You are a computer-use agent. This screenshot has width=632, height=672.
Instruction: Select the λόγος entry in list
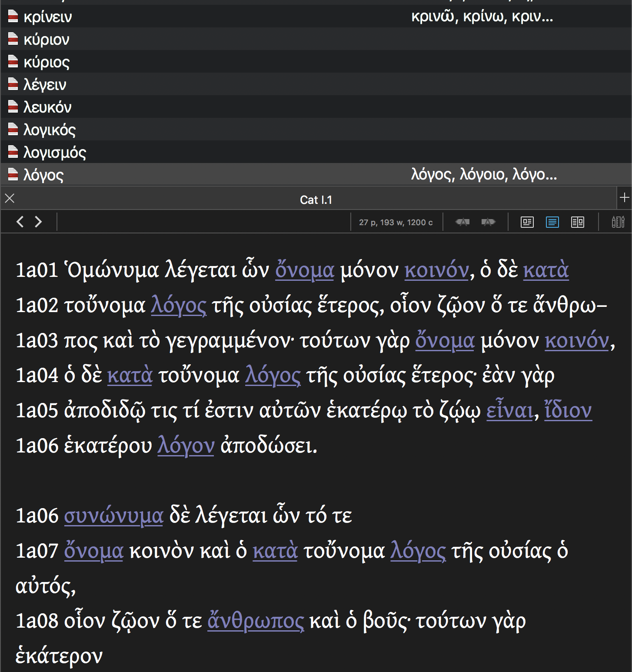[x=43, y=175]
